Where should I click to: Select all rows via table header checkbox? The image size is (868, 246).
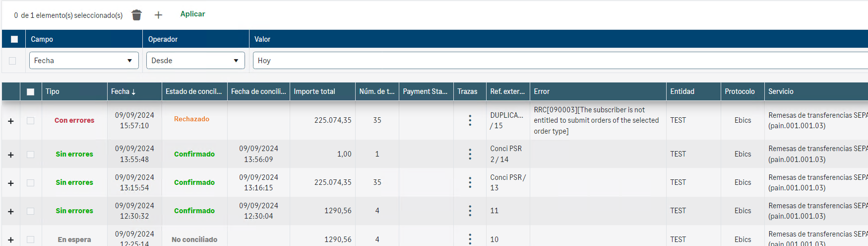pyautogui.click(x=30, y=92)
